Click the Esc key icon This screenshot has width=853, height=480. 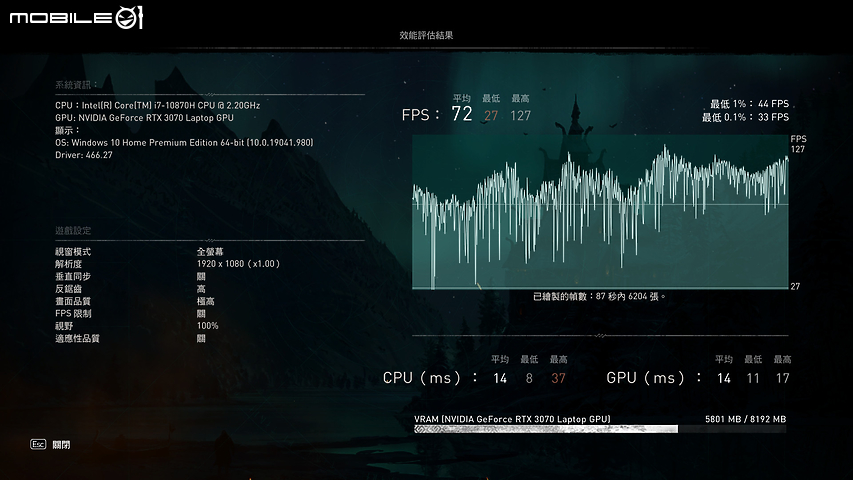click(x=38, y=445)
